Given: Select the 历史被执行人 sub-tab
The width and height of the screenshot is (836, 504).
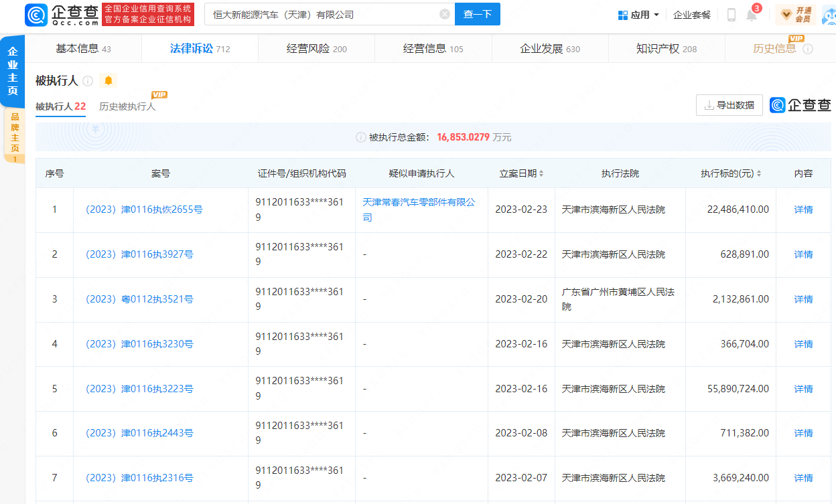Looking at the screenshot, I should point(127,106).
